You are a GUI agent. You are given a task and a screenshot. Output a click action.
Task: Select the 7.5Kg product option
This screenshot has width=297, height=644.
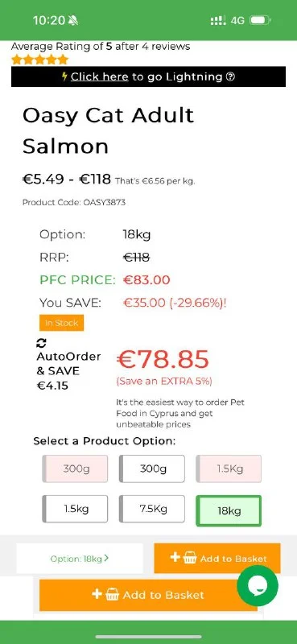[x=152, y=509]
